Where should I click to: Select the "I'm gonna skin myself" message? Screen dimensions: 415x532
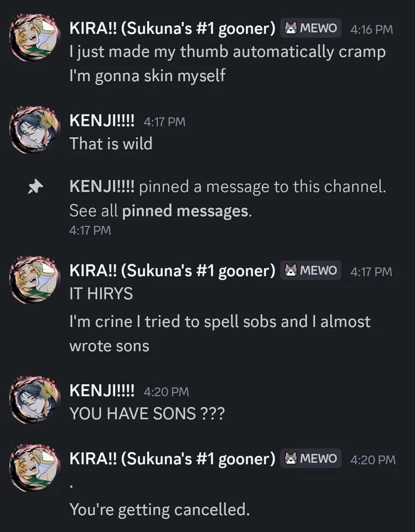[x=147, y=75]
